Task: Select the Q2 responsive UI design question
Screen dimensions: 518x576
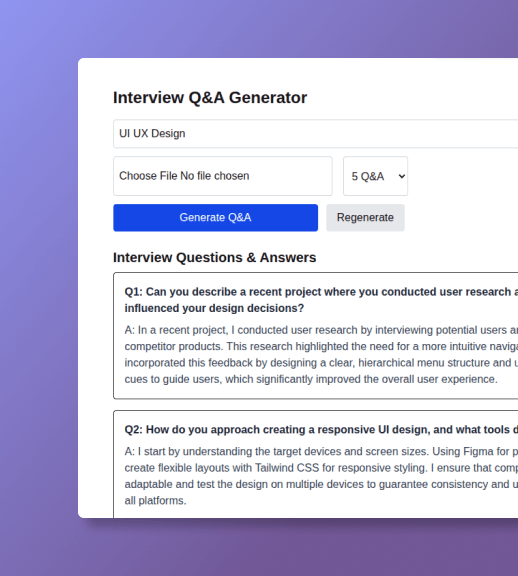Action: click(x=321, y=429)
